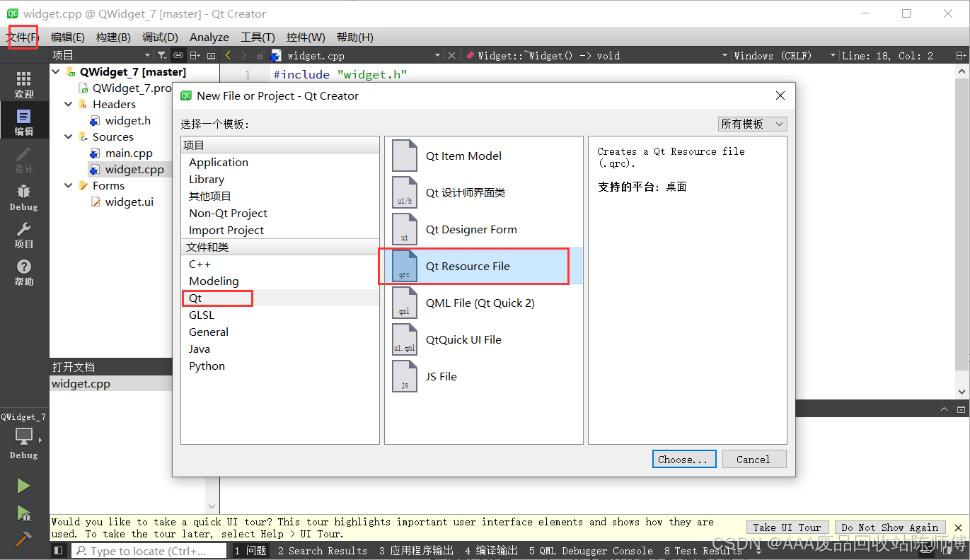Screen dimensions: 970x560
Task: Select the Qt Designer Form template
Action: click(483, 229)
